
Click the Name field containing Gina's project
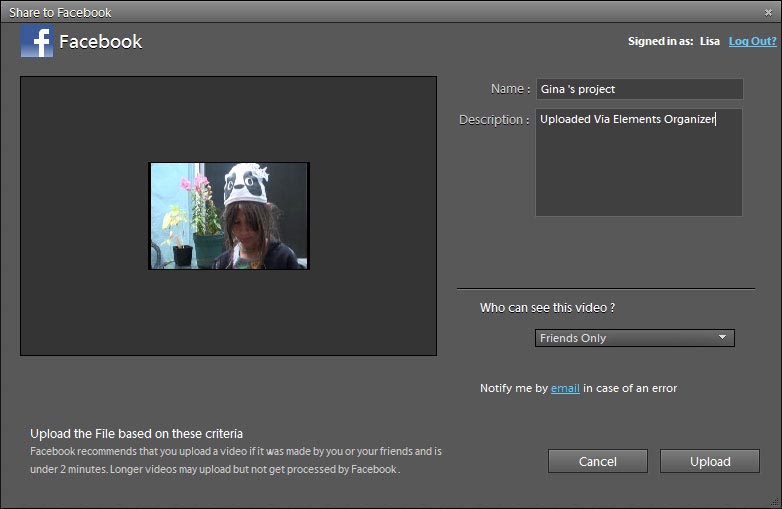(x=639, y=89)
